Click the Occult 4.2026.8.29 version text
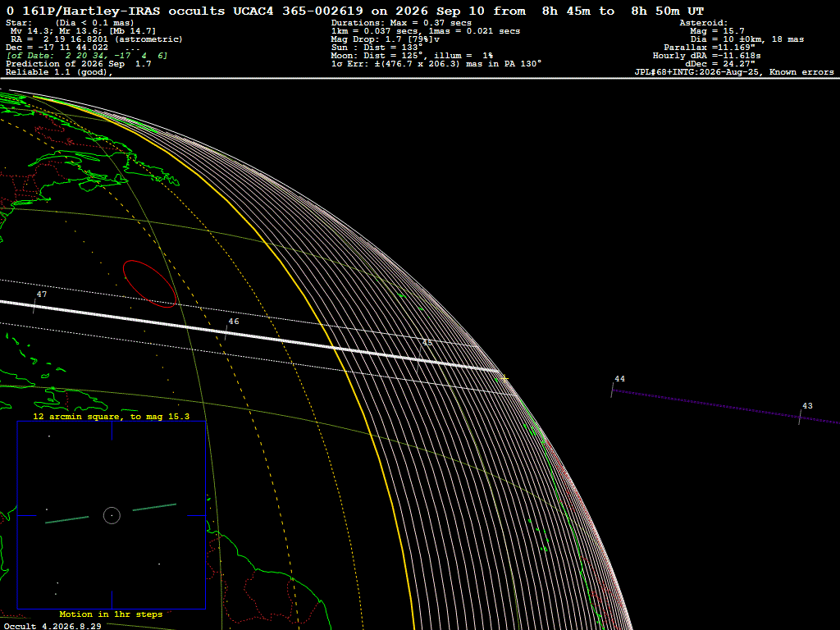The width and height of the screenshot is (840, 630). coord(52,626)
